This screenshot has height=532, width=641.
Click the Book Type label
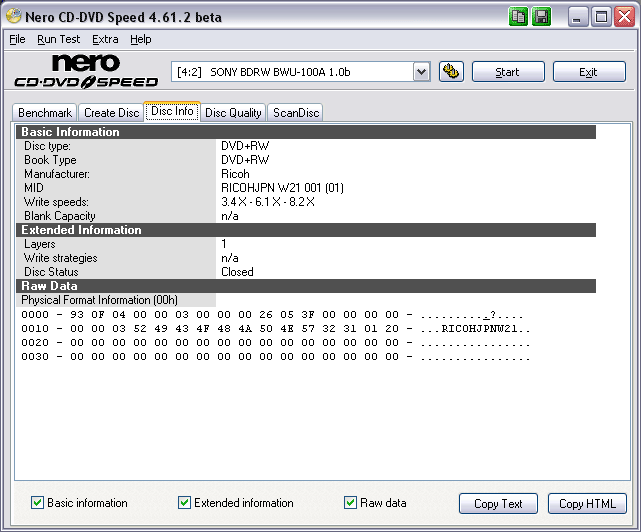pyautogui.click(x=50, y=160)
